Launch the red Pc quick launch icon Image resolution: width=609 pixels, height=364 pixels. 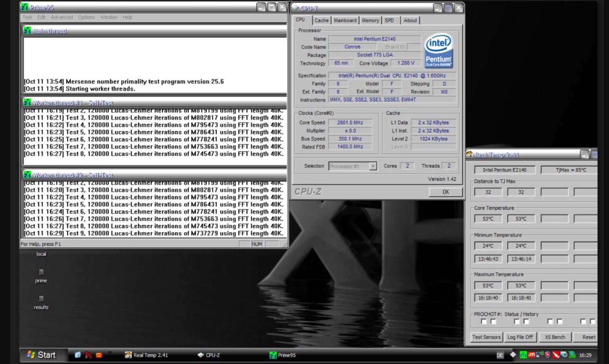pyautogui.click(x=89, y=355)
